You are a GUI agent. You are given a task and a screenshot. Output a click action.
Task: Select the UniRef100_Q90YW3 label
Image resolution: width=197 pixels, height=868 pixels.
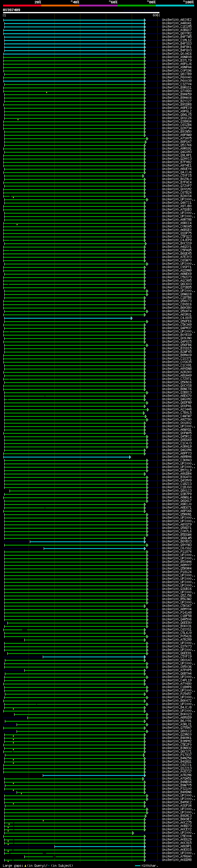176,545
